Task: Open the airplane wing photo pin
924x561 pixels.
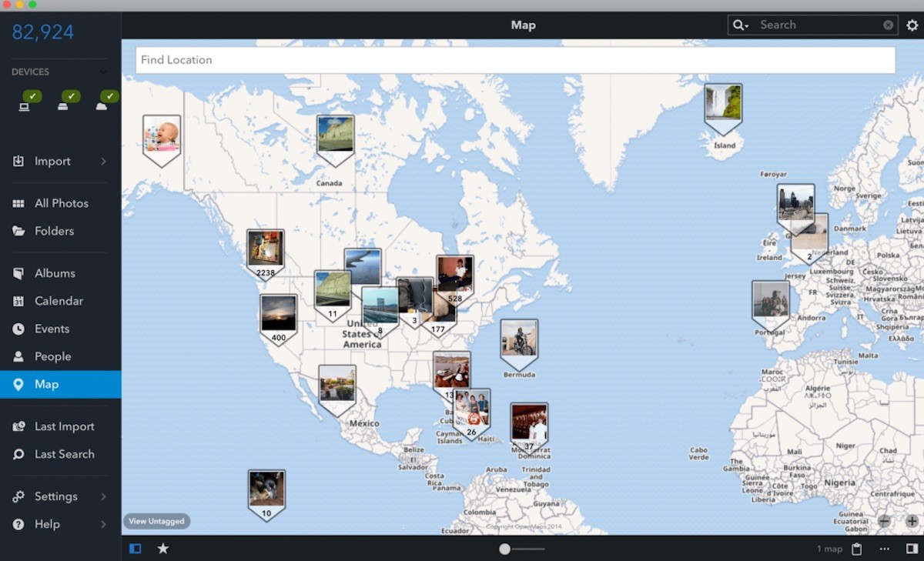Action: (x=364, y=265)
